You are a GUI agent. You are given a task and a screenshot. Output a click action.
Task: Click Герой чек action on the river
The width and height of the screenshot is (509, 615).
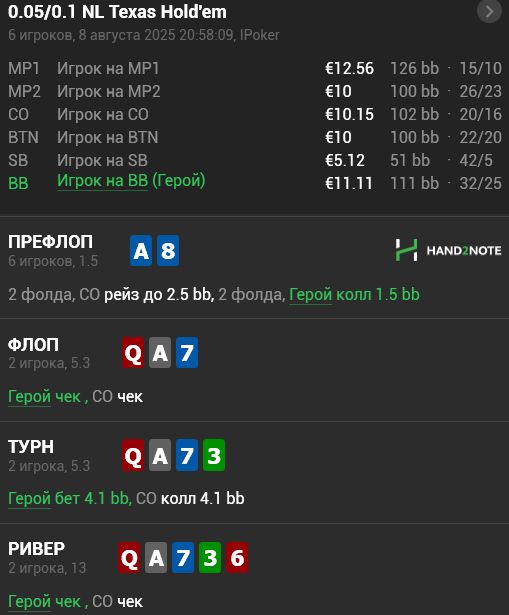click(x=44, y=601)
